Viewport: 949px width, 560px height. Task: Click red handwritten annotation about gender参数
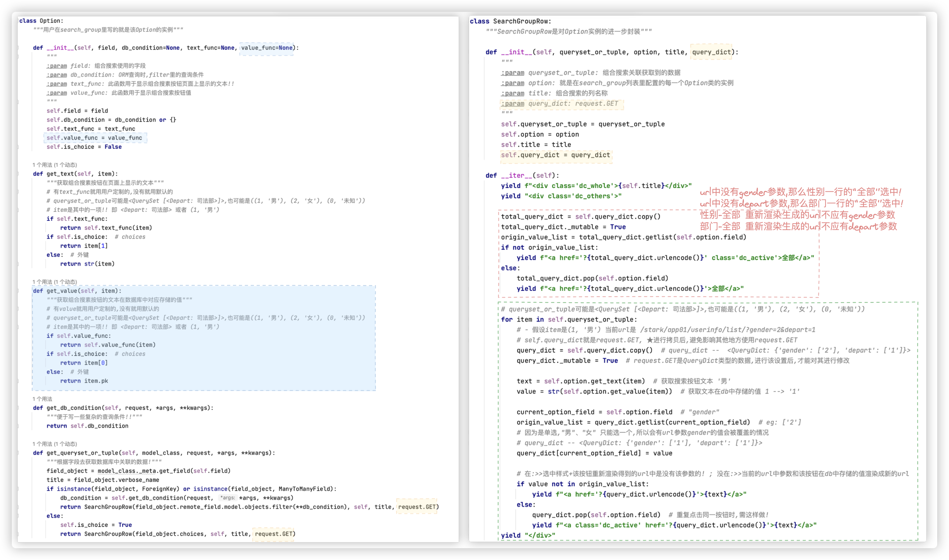[800, 192]
